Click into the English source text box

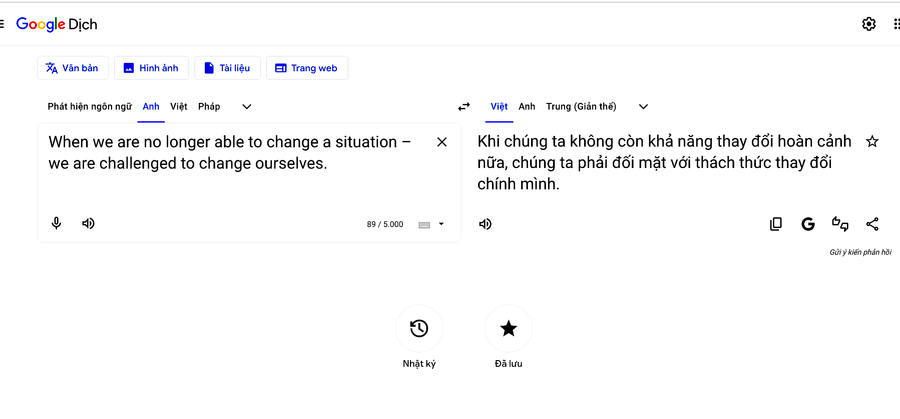230,153
